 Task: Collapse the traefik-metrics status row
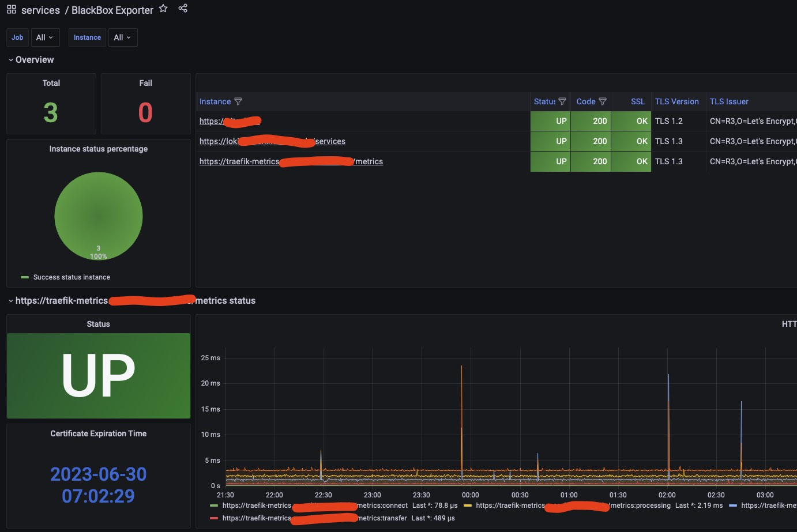tap(132, 301)
